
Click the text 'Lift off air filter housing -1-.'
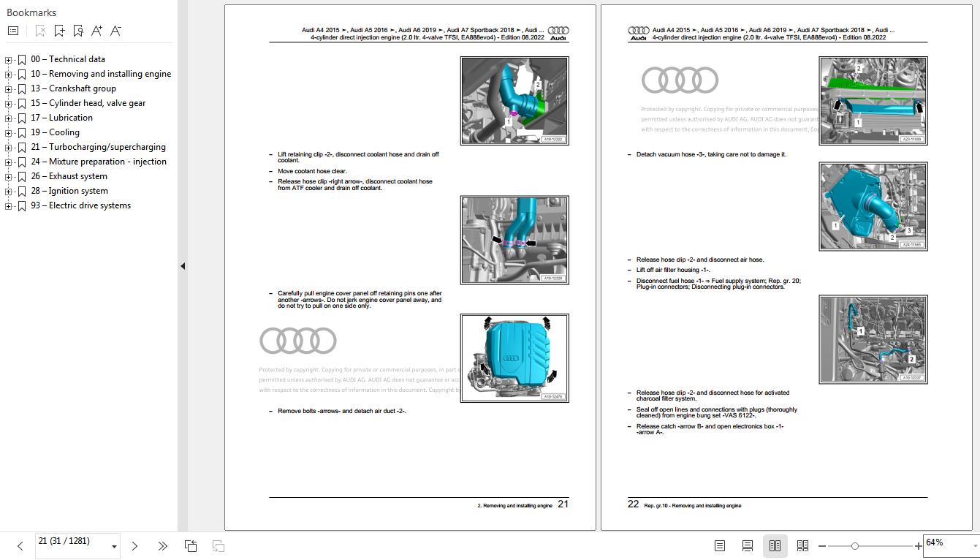coord(673,270)
